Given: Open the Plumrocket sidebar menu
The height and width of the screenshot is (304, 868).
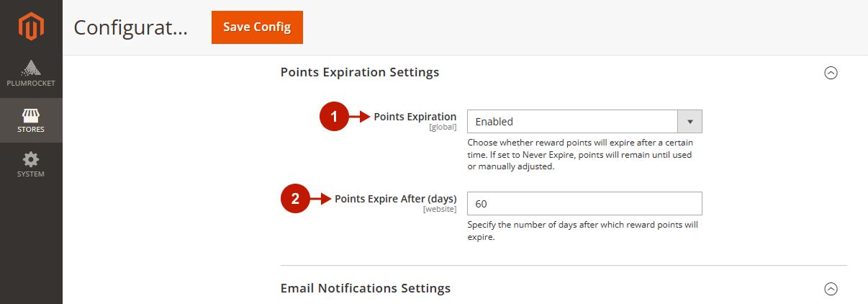Looking at the screenshot, I should 31,73.
